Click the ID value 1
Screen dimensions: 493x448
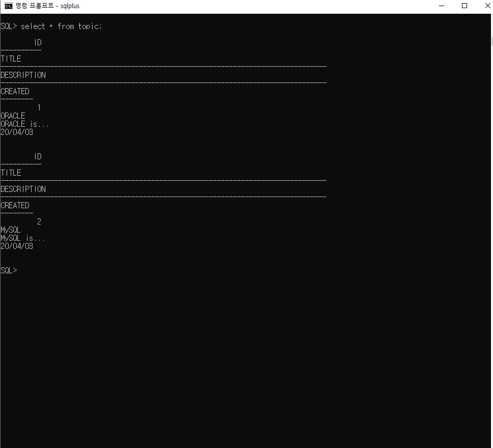pyautogui.click(x=39, y=107)
